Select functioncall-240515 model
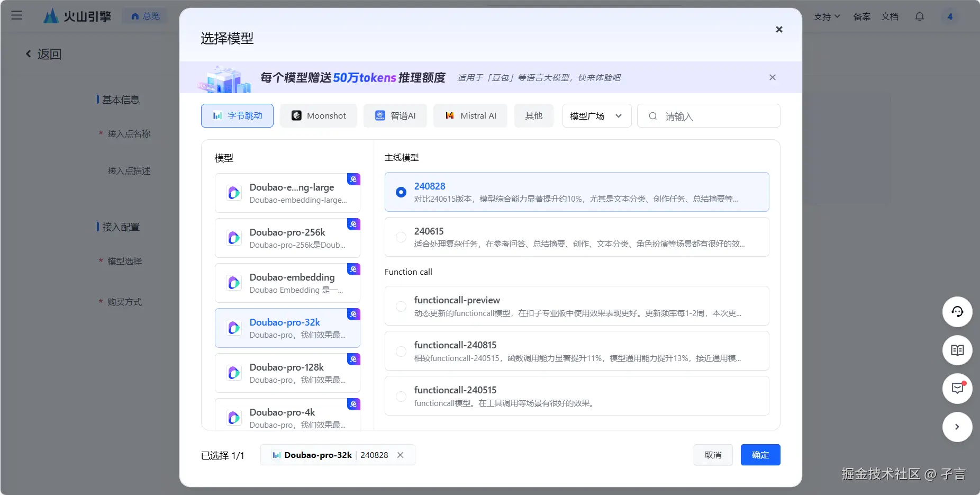This screenshot has width=980, height=495. click(401, 397)
